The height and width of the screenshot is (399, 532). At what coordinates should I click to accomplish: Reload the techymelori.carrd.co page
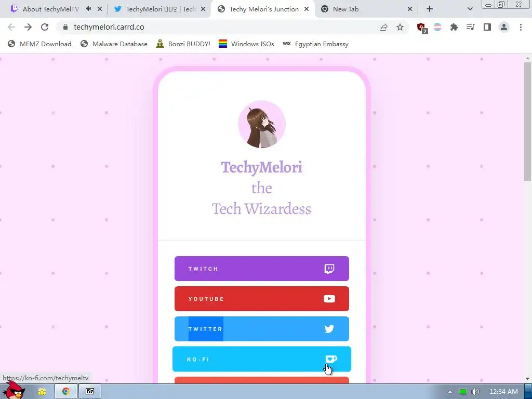coord(45,27)
